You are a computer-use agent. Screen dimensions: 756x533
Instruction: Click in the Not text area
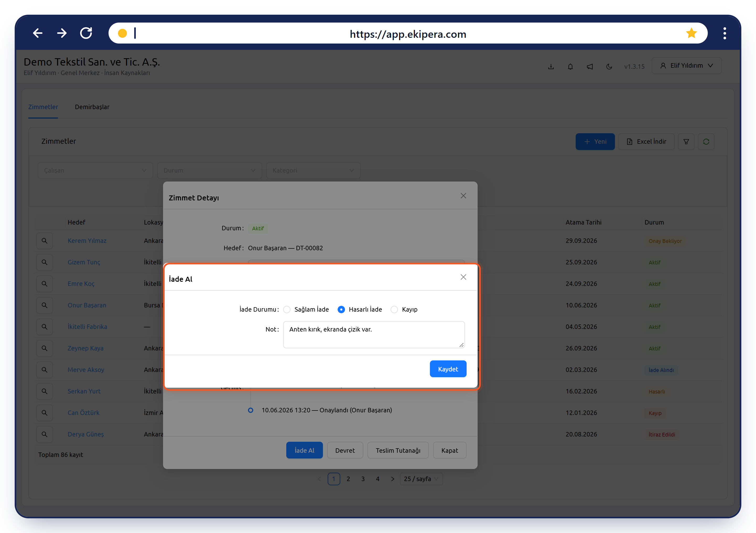pos(374,335)
